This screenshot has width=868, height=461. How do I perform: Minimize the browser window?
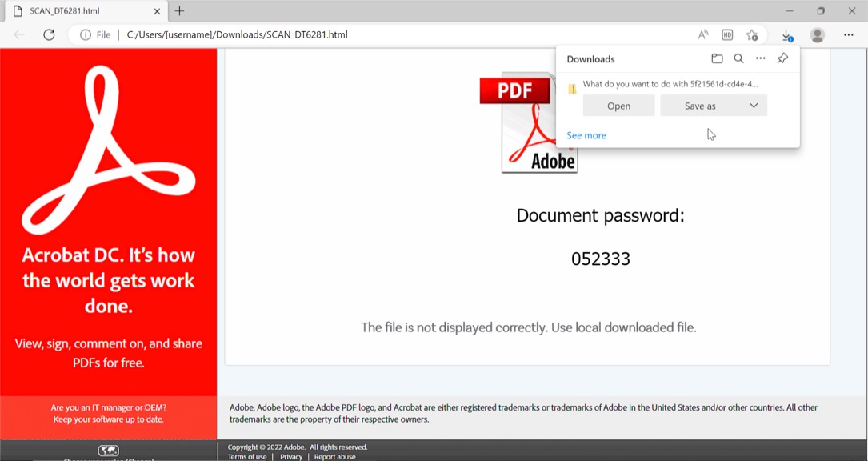[790, 11]
